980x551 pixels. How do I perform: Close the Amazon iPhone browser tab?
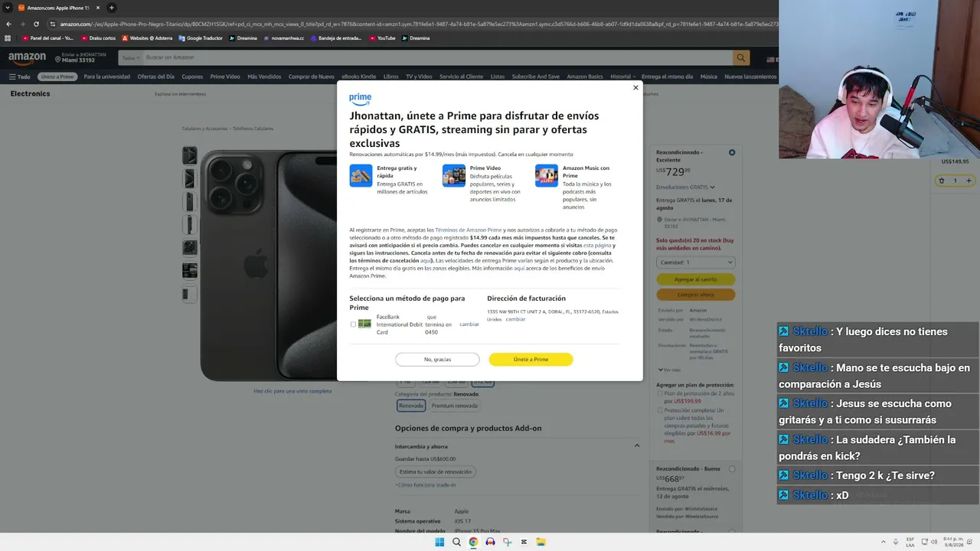[98, 8]
